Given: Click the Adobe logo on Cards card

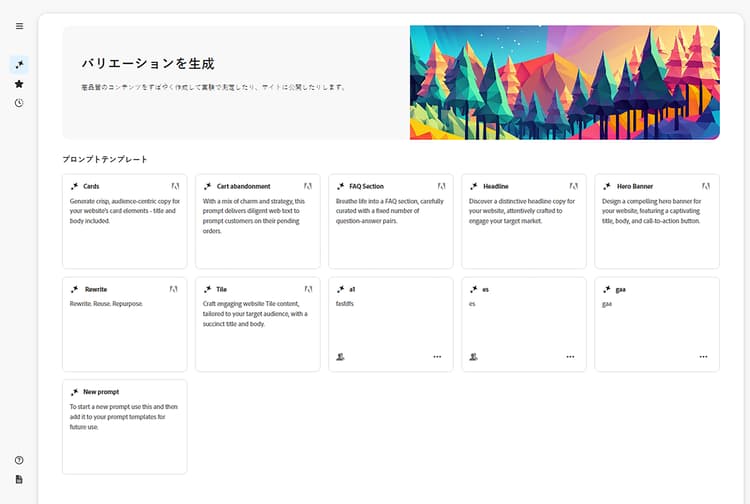Looking at the screenshot, I should [x=175, y=186].
